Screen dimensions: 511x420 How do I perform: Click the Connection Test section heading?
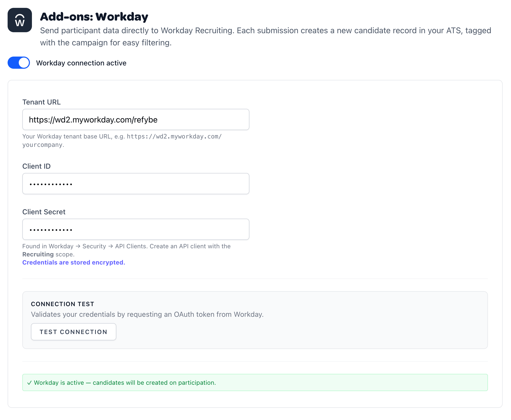pyautogui.click(x=63, y=304)
